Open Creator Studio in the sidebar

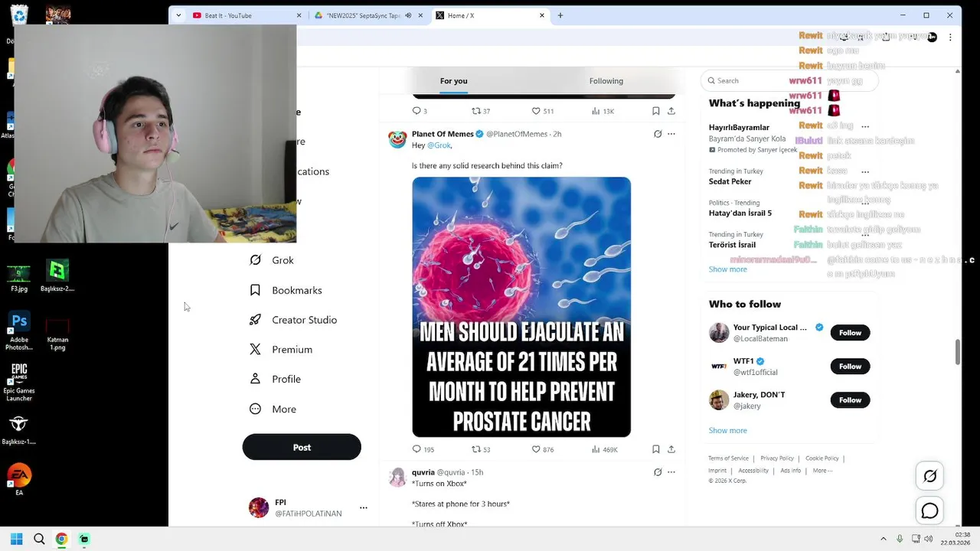pos(293,320)
